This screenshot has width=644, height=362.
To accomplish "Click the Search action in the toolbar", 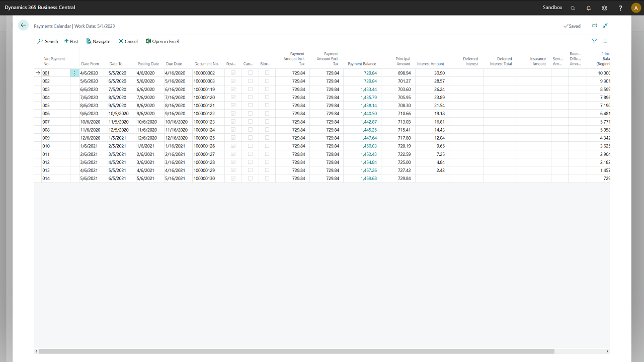I will pos(48,41).
